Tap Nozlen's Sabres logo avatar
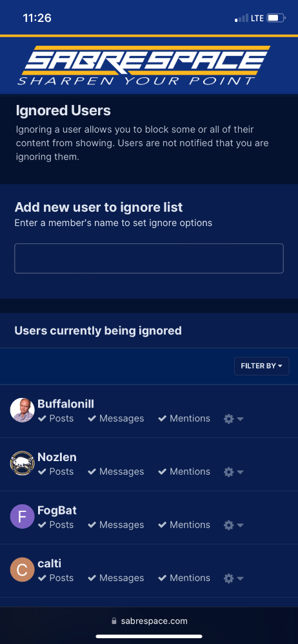Viewport: 298px width, 644px height. (x=22, y=463)
